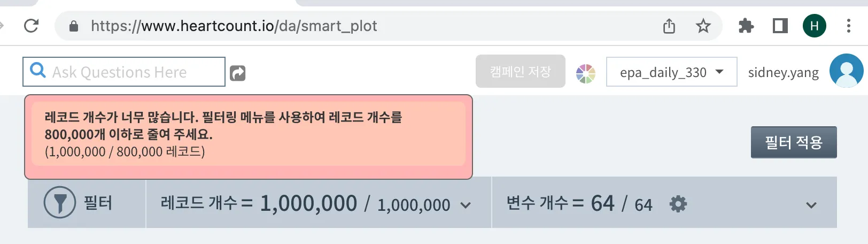
Task: Toggle the browser side panel icon
Action: tap(780, 26)
